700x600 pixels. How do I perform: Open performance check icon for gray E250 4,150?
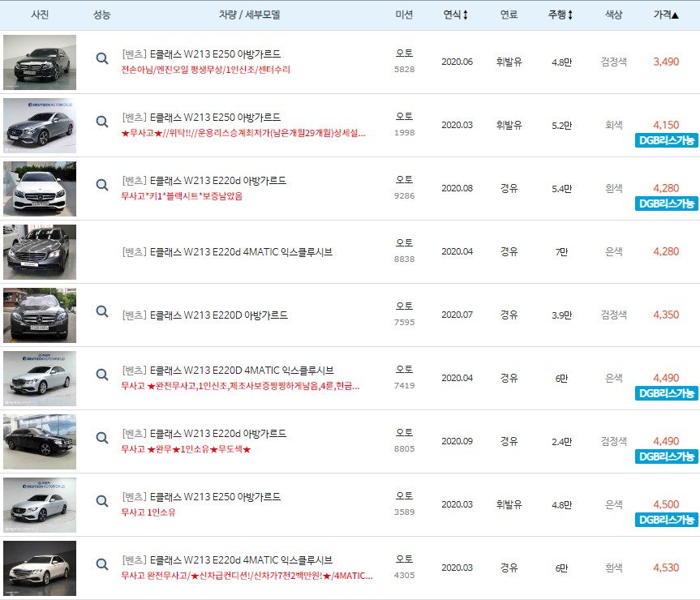click(x=101, y=122)
